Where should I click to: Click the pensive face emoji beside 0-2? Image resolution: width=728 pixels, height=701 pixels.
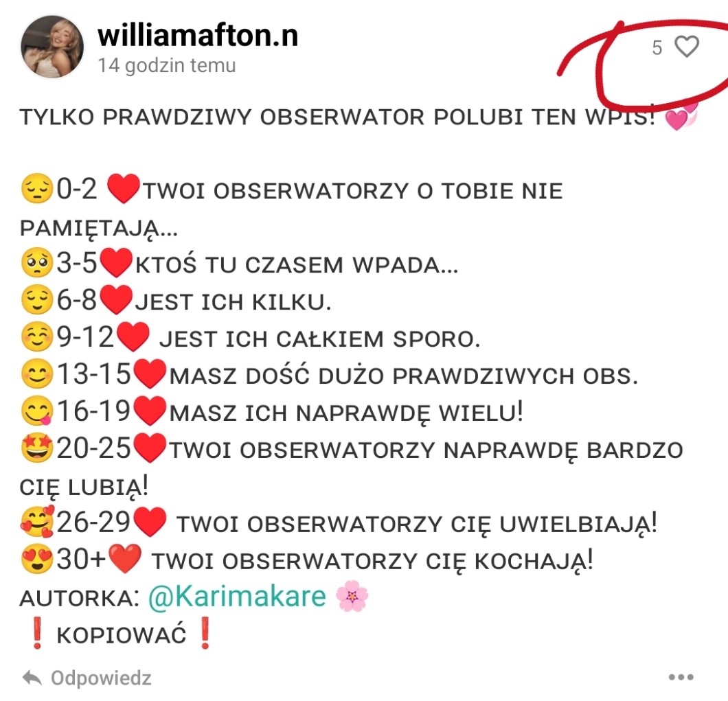point(36,189)
